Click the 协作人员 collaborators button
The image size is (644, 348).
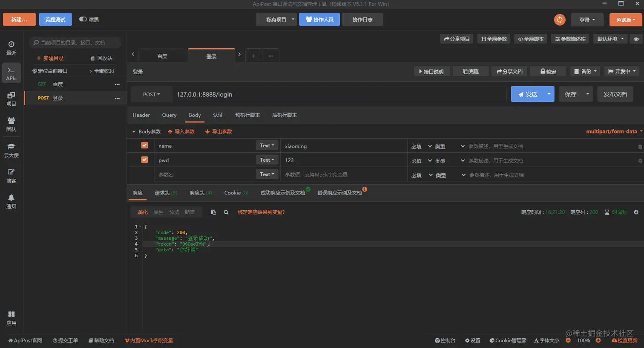319,20
